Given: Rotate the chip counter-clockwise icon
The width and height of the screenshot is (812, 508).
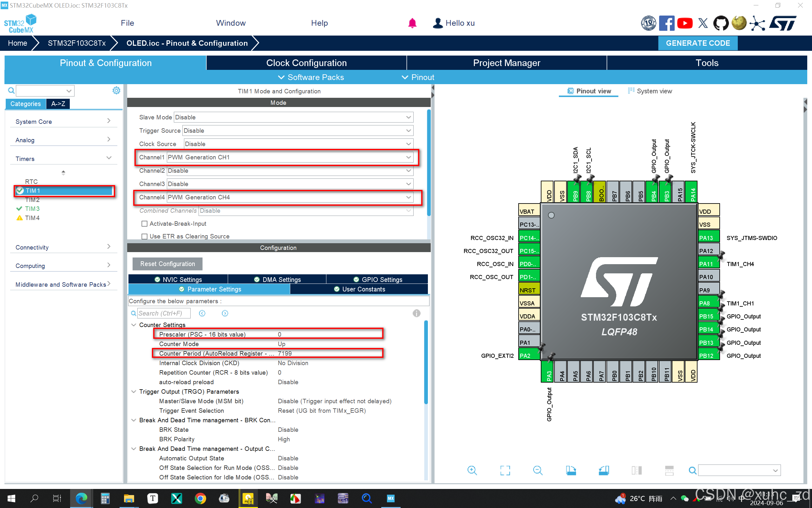Looking at the screenshot, I should point(604,470).
